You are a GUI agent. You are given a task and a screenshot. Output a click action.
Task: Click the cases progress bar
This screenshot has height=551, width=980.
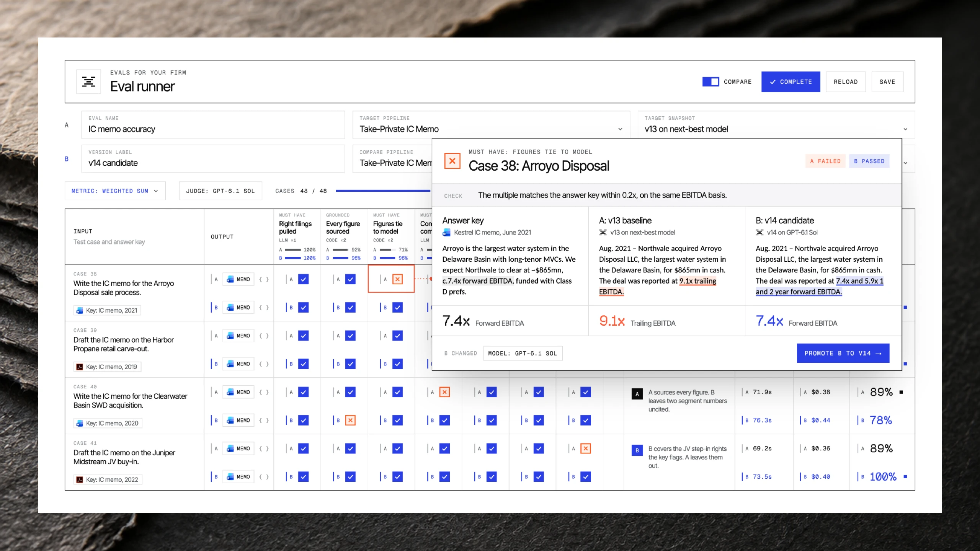(383, 191)
